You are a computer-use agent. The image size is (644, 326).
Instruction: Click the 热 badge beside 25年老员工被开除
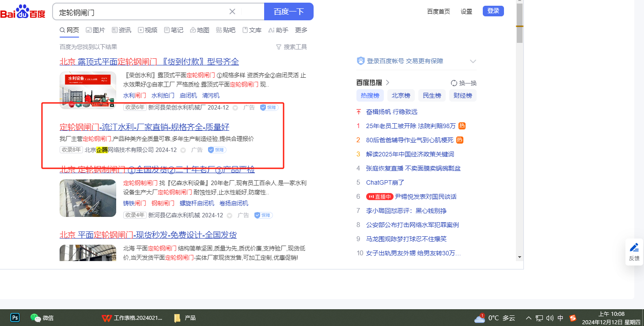coord(462,126)
